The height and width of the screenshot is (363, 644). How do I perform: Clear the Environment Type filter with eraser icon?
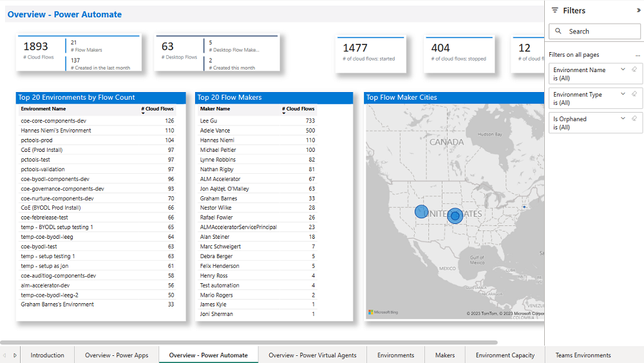(x=634, y=94)
